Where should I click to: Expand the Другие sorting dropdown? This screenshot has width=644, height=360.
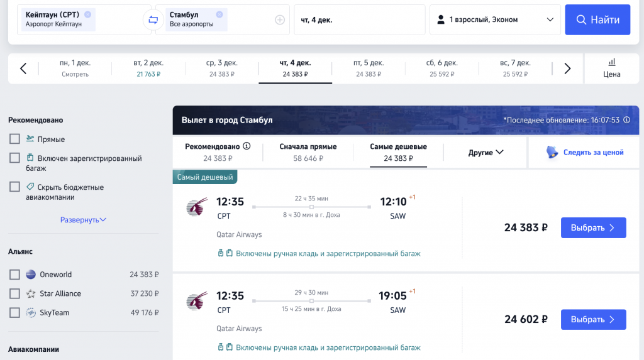(486, 152)
